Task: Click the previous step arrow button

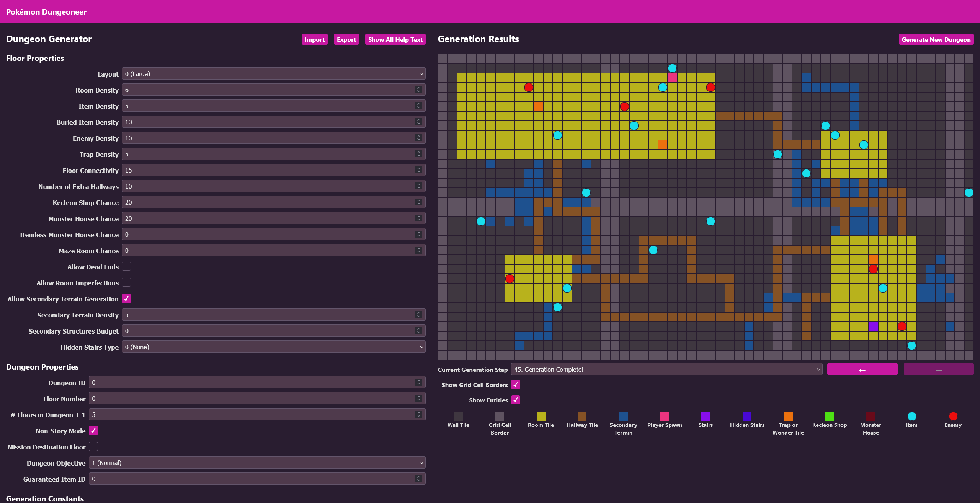Action: (862, 369)
